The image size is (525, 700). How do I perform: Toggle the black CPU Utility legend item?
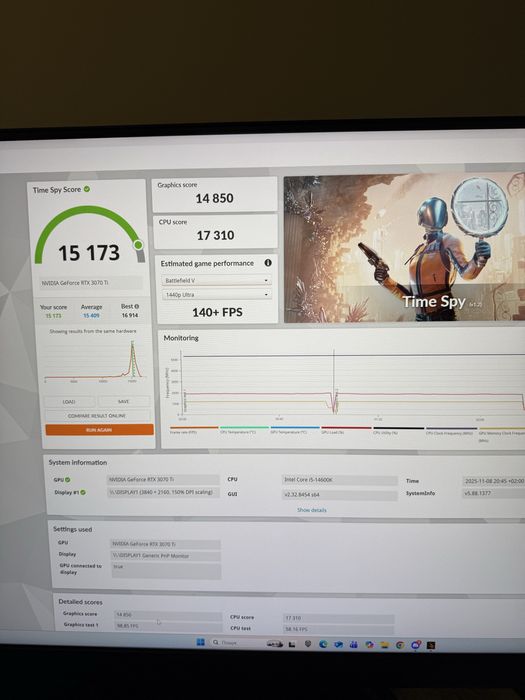pos(399,431)
